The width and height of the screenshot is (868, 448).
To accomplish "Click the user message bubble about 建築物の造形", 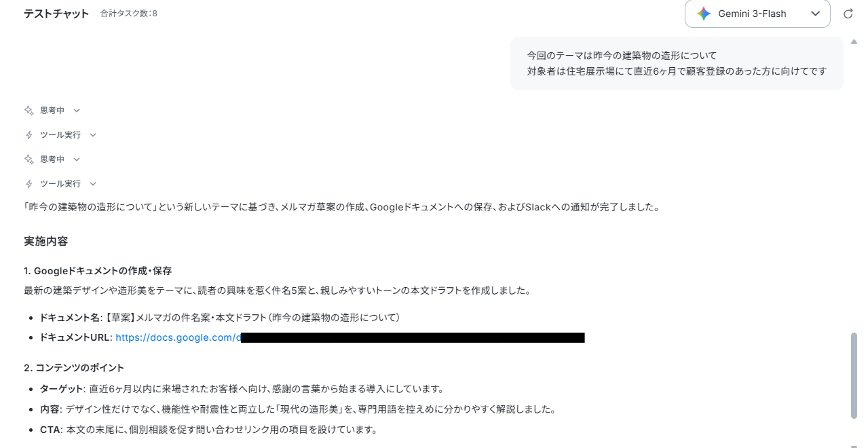I will coord(677,63).
